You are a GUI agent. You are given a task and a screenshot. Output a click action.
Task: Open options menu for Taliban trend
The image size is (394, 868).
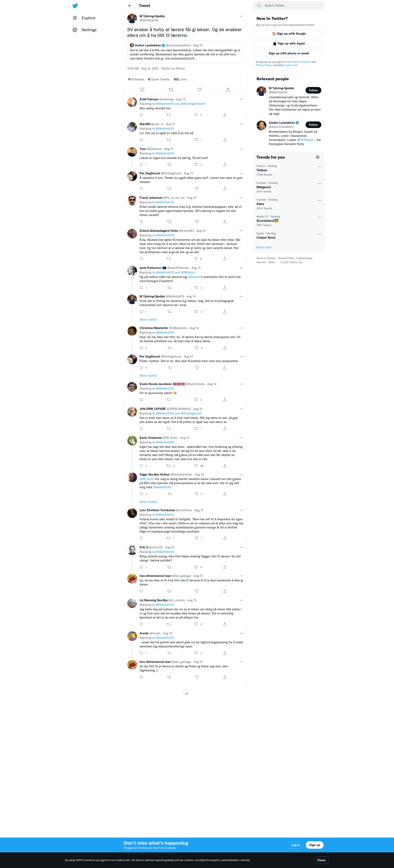point(319,167)
